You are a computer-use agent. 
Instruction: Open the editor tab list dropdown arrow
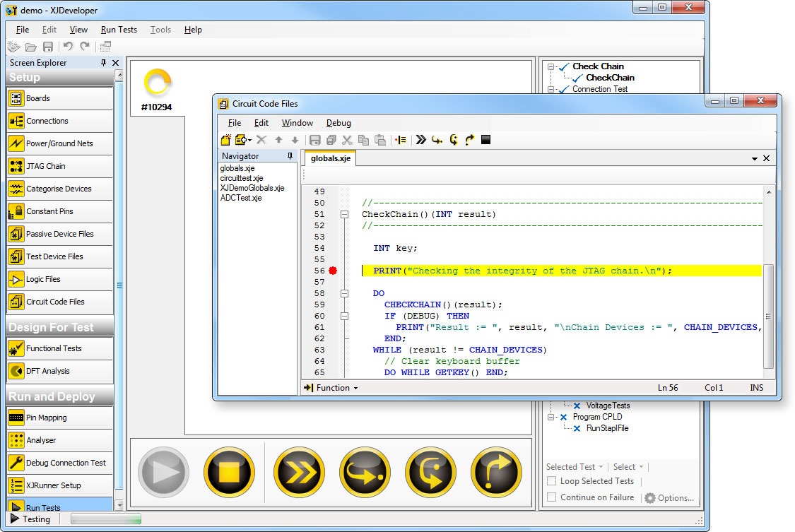(755, 158)
